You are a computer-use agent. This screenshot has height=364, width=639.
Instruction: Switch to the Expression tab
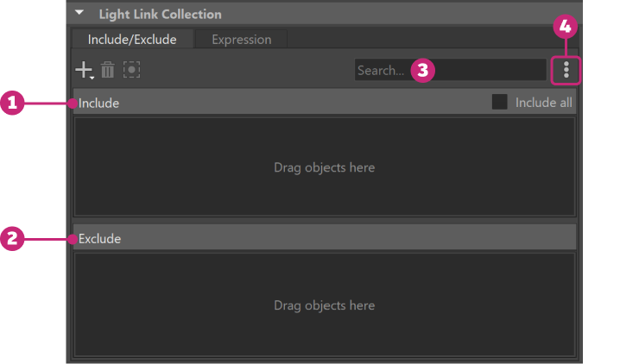[241, 40]
